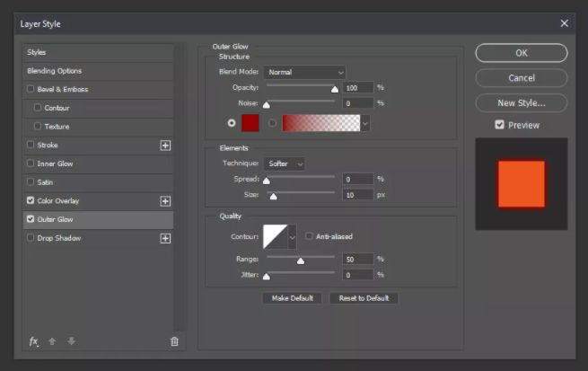Move effect down with the down arrow
This screenshot has width=588, height=371.
click(x=71, y=341)
